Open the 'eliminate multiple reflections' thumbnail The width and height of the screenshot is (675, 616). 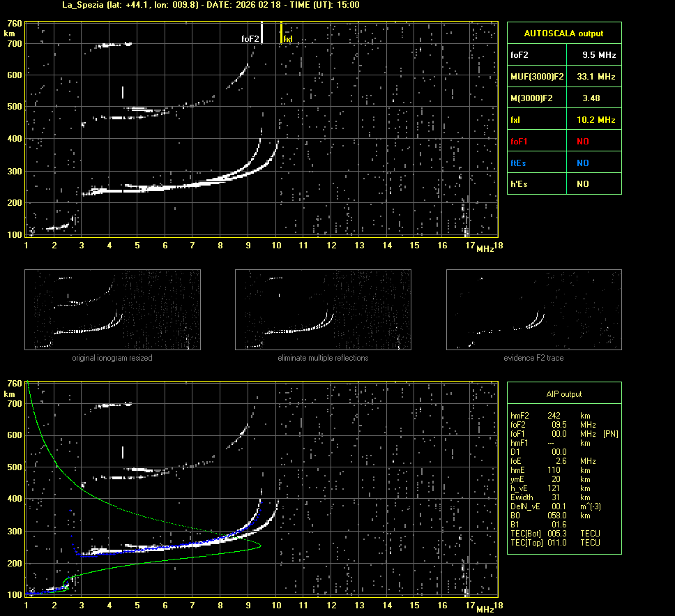pos(323,310)
